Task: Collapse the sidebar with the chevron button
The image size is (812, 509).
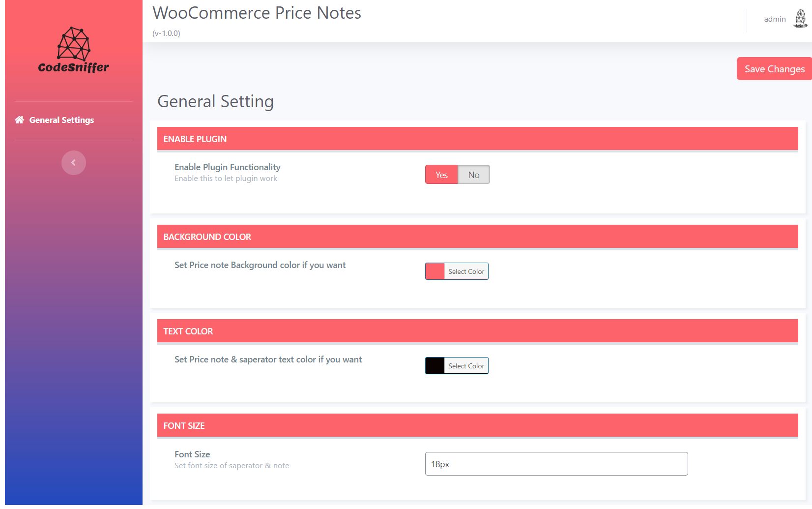Action: 74,163
